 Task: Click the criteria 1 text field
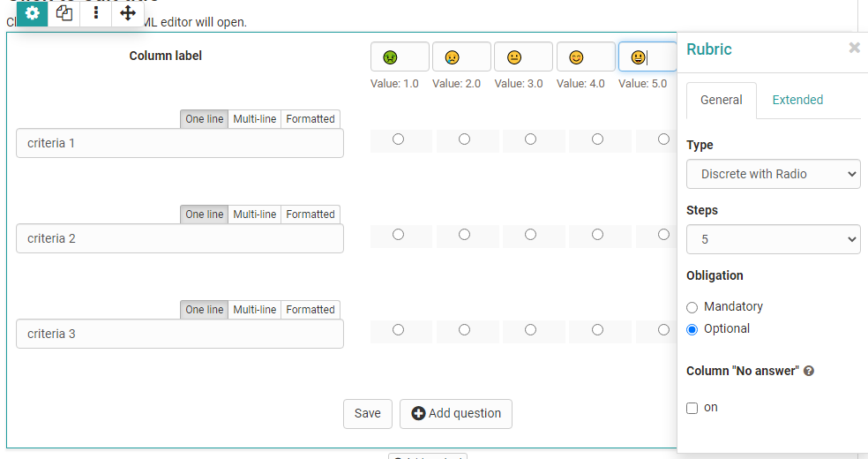180,143
